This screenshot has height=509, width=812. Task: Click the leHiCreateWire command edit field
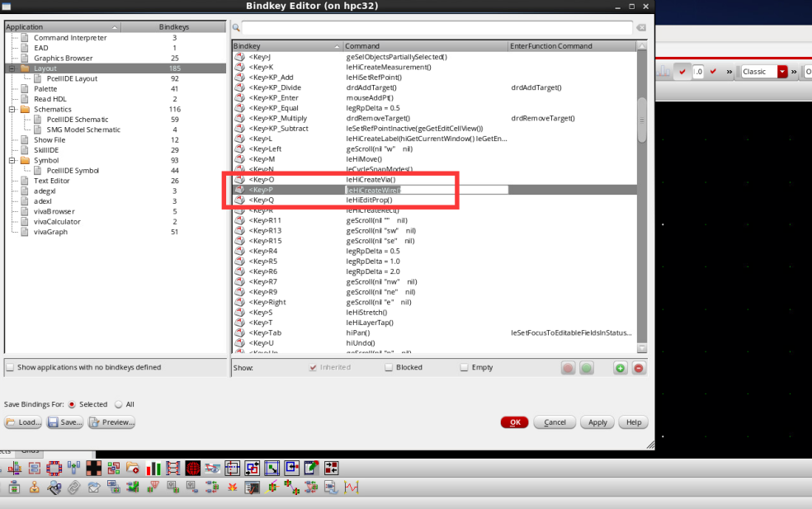(x=426, y=190)
